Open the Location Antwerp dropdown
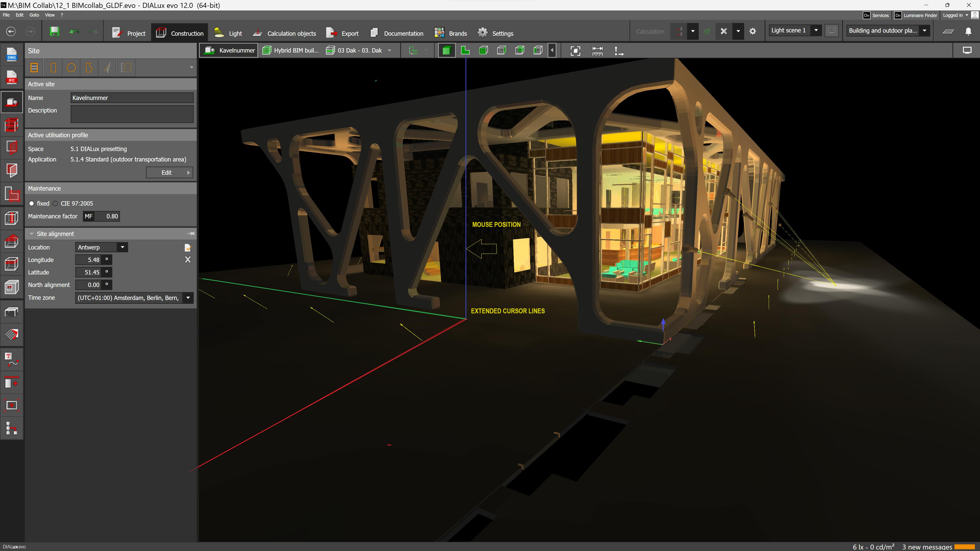This screenshot has width=980, height=551. 122,247
